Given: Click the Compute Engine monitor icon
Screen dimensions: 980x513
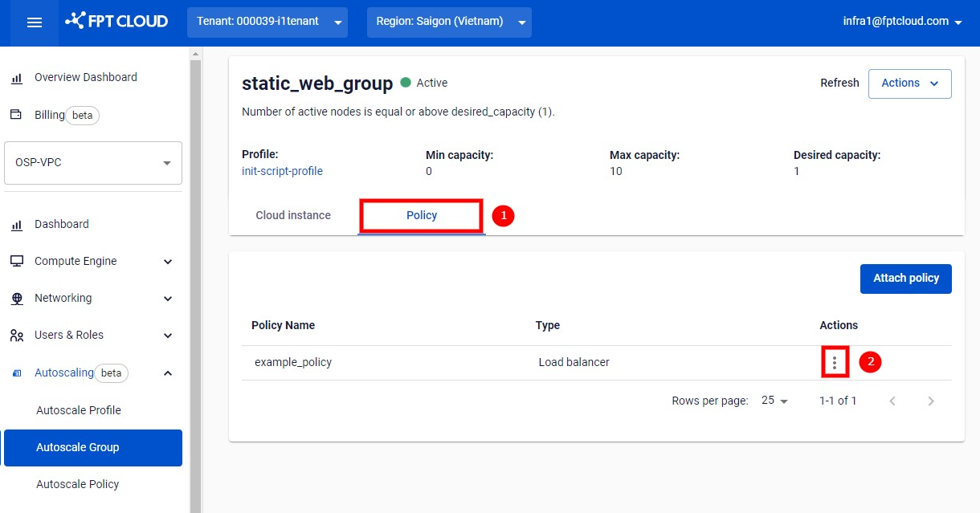Looking at the screenshot, I should (x=17, y=261).
